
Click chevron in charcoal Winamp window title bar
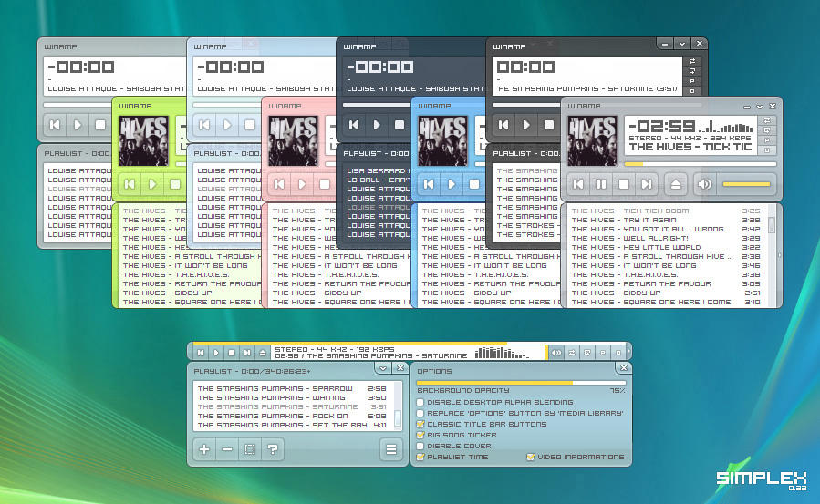682,44
